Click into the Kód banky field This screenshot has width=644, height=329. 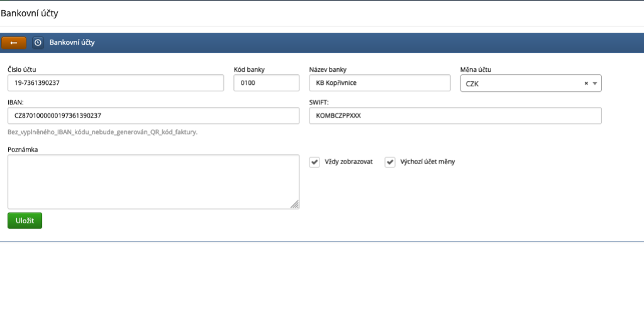click(x=266, y=83)
